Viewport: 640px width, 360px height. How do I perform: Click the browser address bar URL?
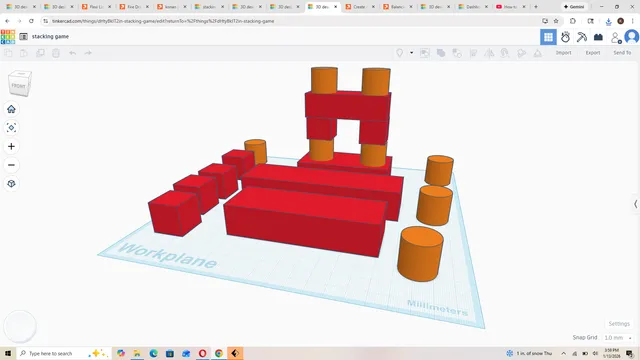click(x=163, y=21)
